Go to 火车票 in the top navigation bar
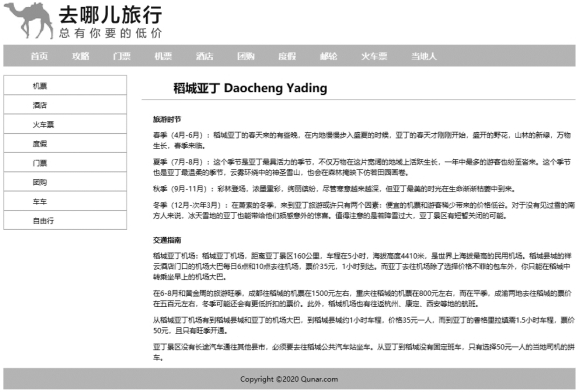The height and width of the screenshot is (392, 579). pos(374,56)
